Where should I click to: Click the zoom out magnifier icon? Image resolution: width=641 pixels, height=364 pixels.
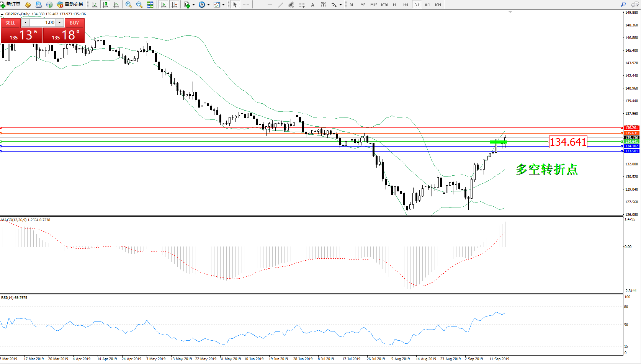point(139,5)
